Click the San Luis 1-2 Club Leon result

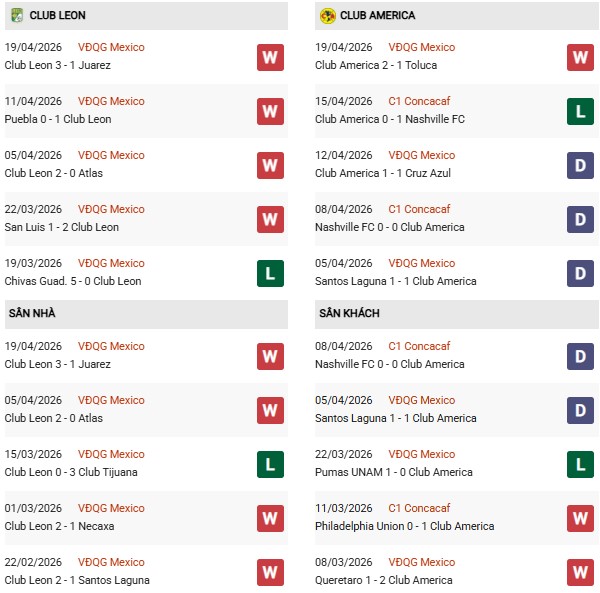[x=62, y=227]
